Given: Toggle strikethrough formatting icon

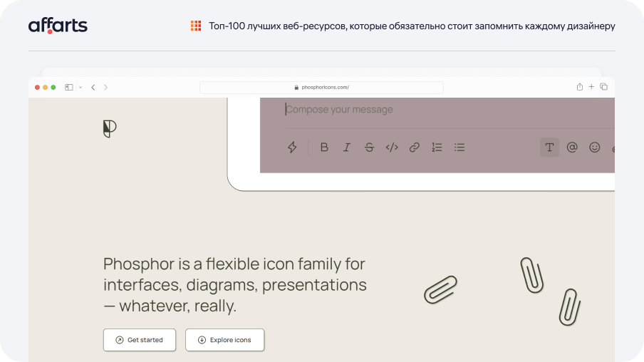Looking at the screenshot, I should 369,147.
